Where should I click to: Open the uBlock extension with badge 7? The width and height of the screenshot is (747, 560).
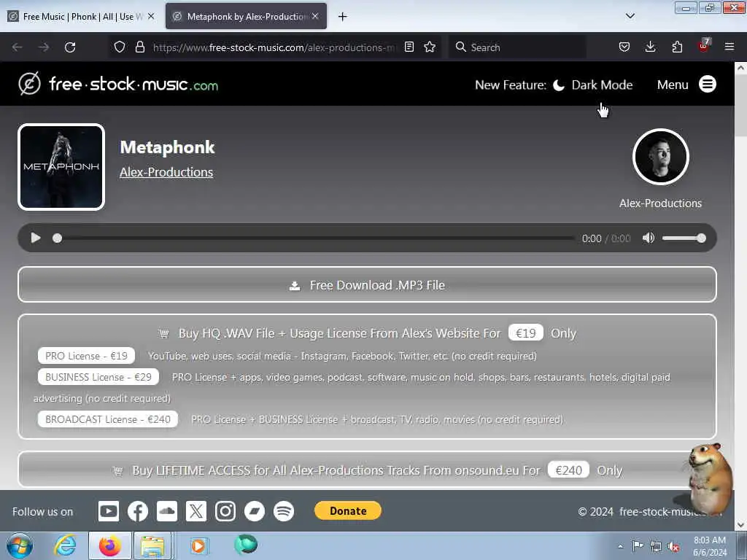tap(704, 46)
